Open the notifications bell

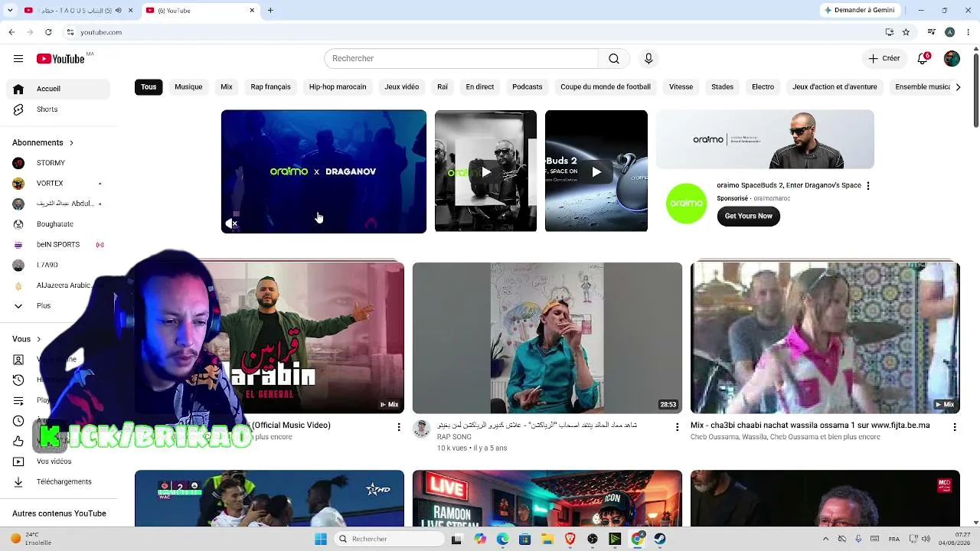click(923, 59)
